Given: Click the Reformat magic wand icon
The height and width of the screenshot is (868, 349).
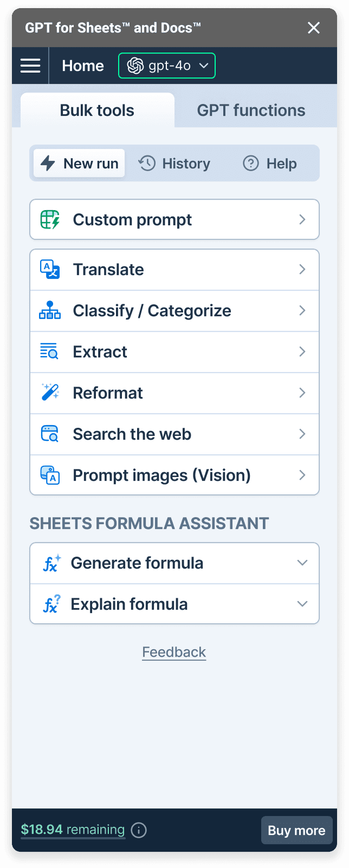Looking at the screenshot, I should pyautogui.click(x=50, y=393).
